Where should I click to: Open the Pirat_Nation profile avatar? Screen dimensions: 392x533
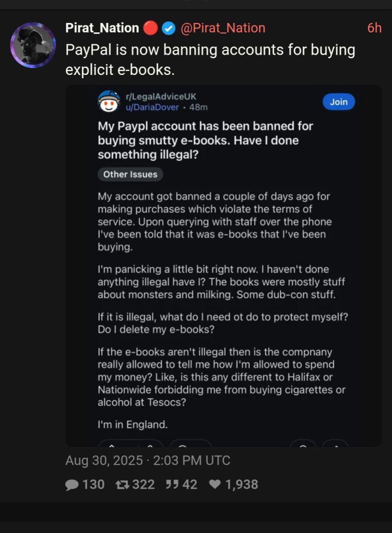[x=33, y=45]
